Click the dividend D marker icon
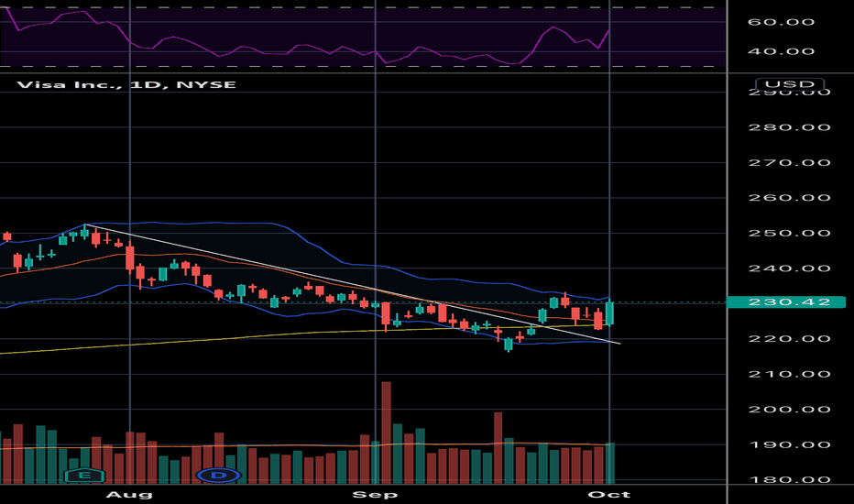The height and width of the screenshot is (504, 854). pyautogui.click(x=218, y=475)
